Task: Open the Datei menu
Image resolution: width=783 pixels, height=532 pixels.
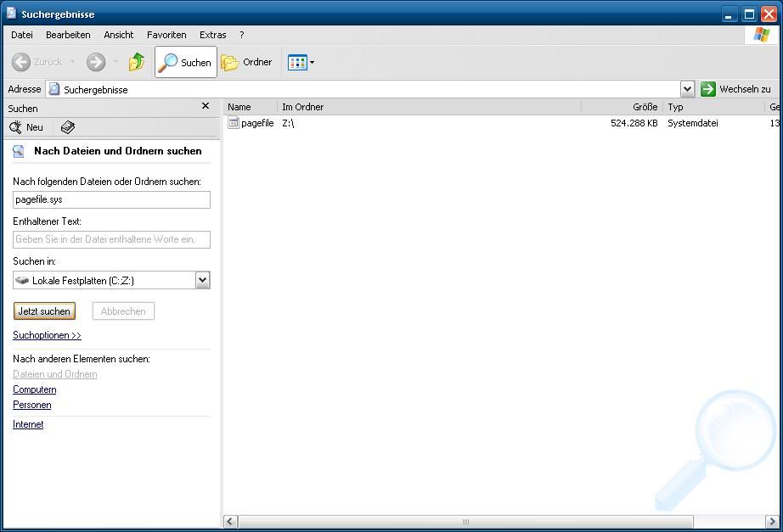Action: coord(22,35)
